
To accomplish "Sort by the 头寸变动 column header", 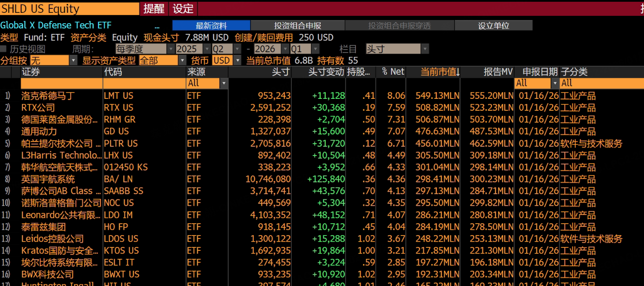I will (326, 72).
